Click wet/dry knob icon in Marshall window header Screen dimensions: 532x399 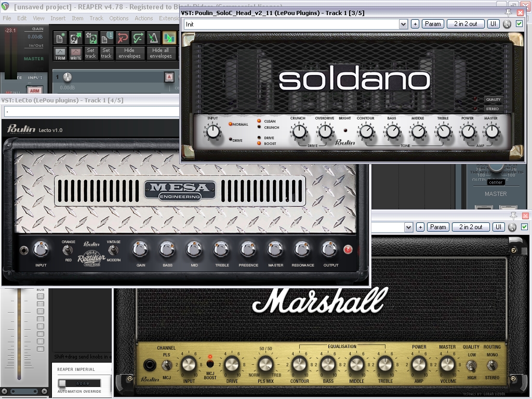512,227
